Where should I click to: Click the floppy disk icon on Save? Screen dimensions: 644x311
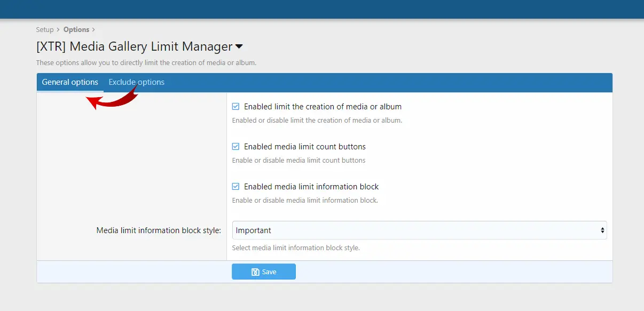pos(255,272)
